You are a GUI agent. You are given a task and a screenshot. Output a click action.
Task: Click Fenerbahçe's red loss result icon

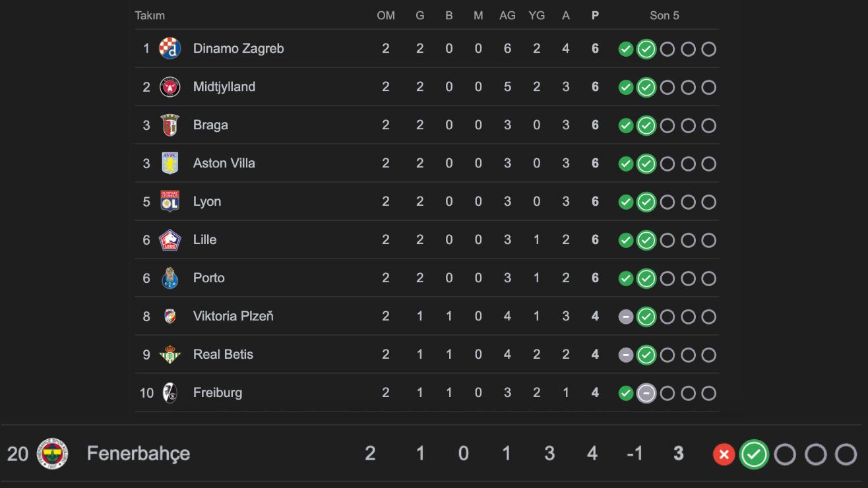point(724,454)
